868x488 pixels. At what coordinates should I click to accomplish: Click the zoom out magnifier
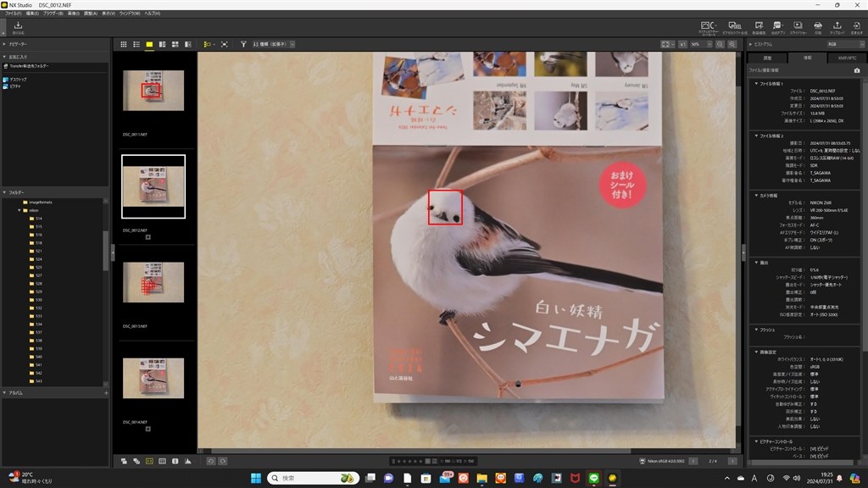pos(720,44)
